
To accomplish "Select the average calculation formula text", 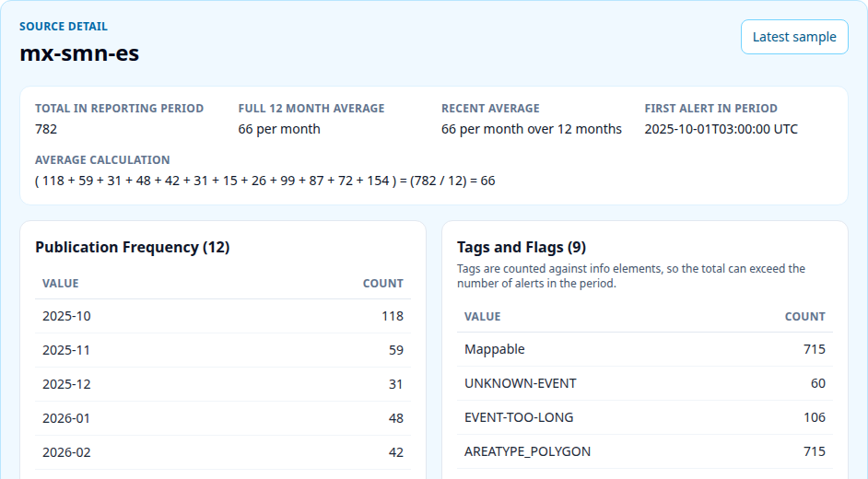I will (x=265, y=181).
